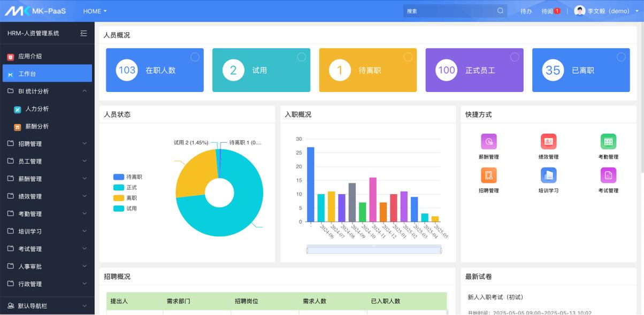Viewport: 644px width, 315px height.
Task: Expand 默认导航栏 chevron
Action: [x=85, y=306]
